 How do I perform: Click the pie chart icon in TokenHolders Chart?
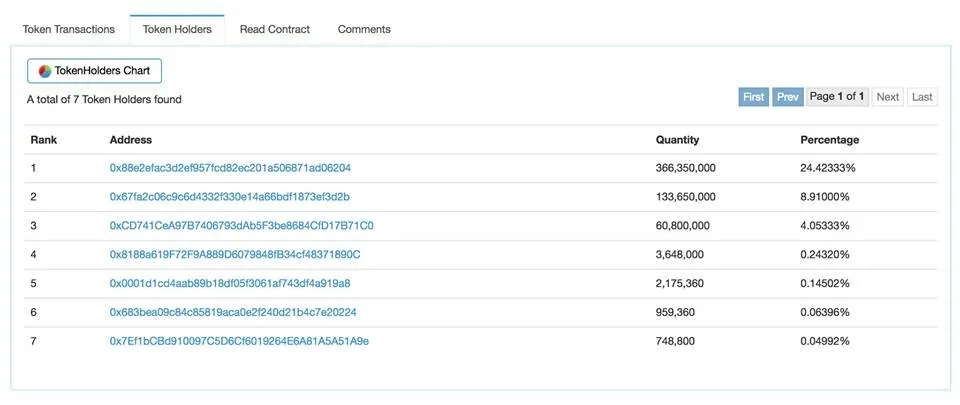(x=45, y=71)
